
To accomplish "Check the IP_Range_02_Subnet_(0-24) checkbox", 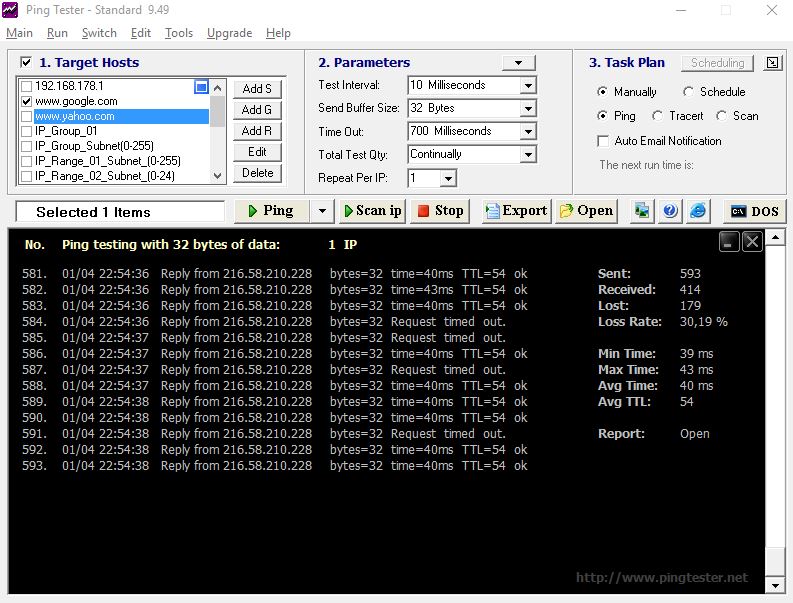I will click(27, 176).
